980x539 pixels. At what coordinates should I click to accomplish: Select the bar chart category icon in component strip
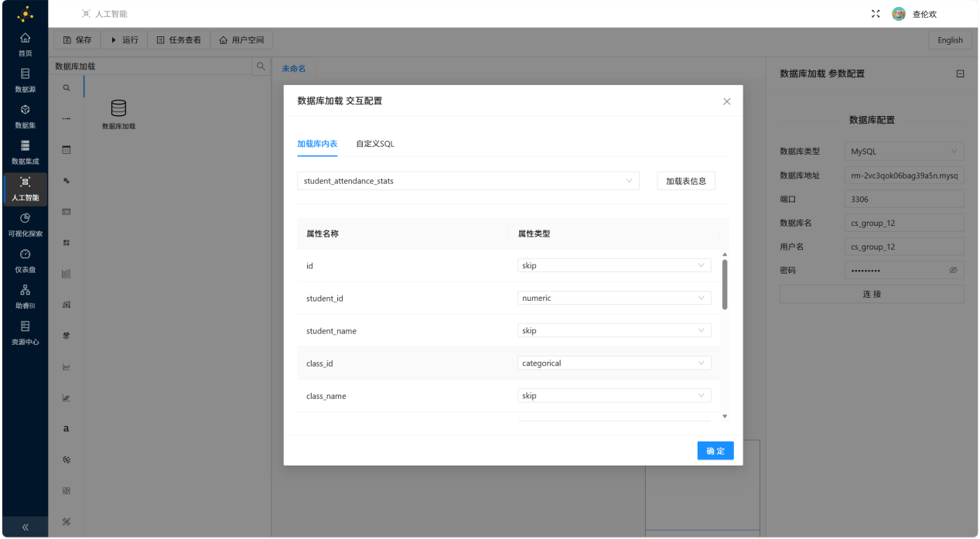click(x=67, y=274)
